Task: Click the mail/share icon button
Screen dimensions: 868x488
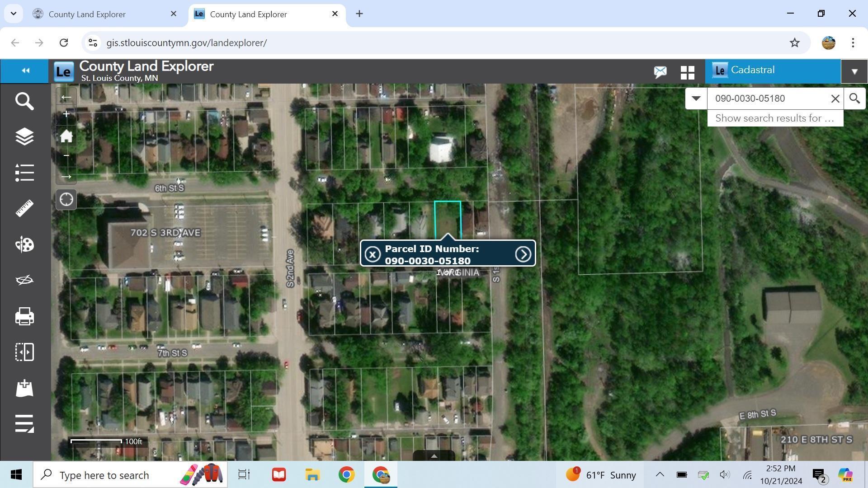Action: tap(660, 70)
